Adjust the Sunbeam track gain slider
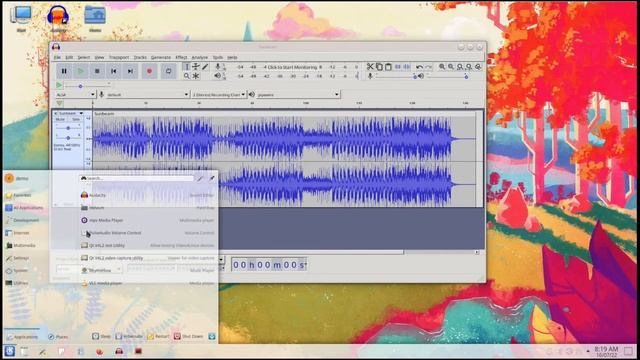 click(68, 128)
